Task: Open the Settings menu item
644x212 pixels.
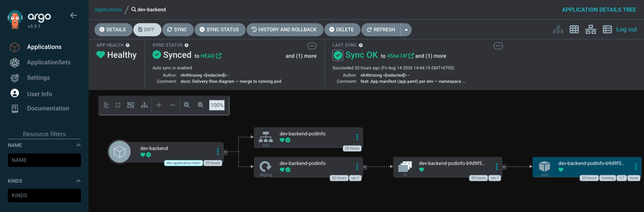Action: click(x=38, y=78)
